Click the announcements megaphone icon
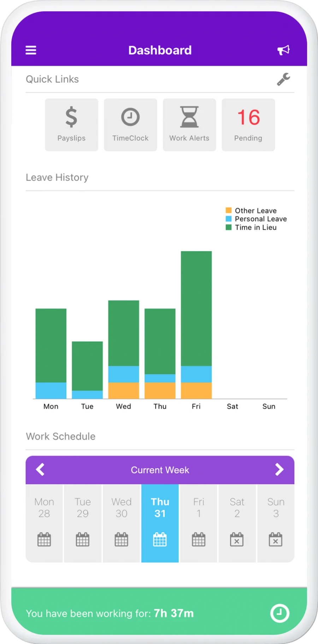 pyautogui.click(x=284, y=50)
